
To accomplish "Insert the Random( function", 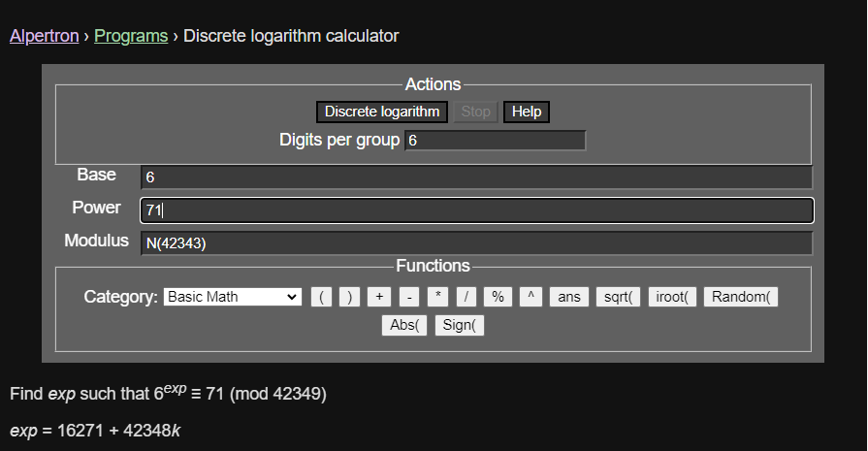I will click(x=740, y=297).
